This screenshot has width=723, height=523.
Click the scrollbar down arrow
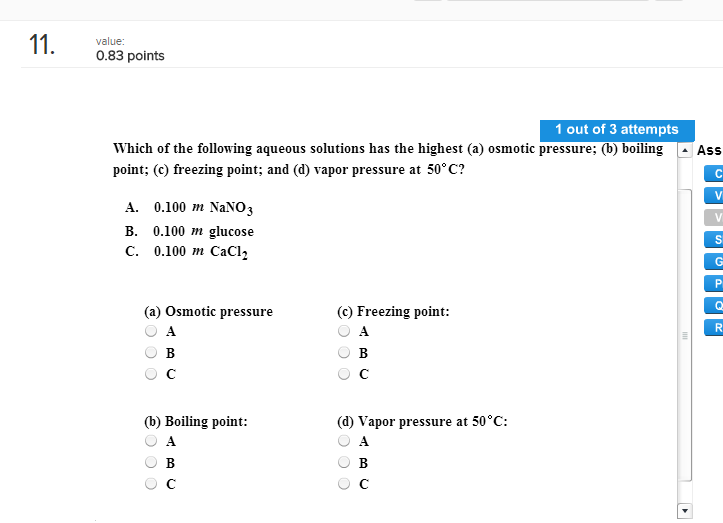point(685,511)
